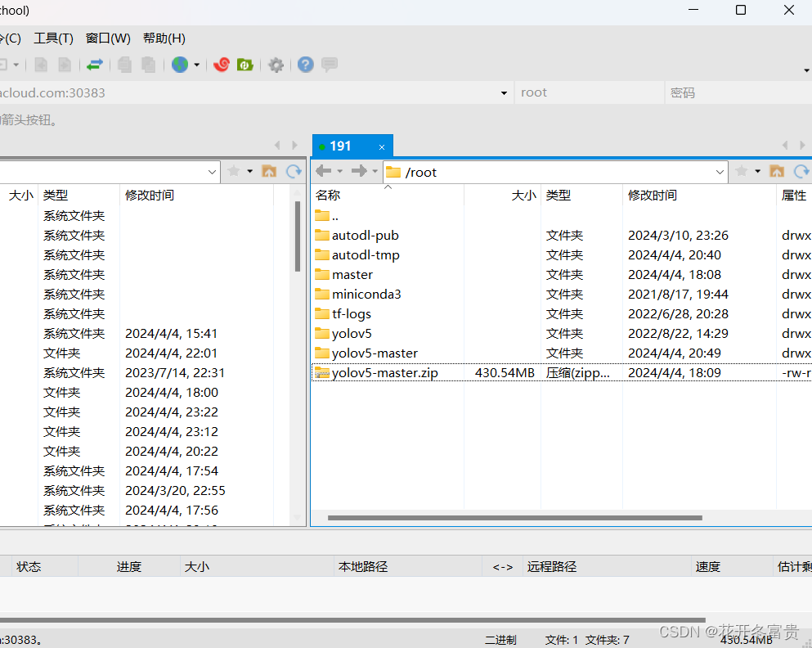Click the blue help question mark icon
The width and height of the screenshot is (812, 648).
(304, 65)
